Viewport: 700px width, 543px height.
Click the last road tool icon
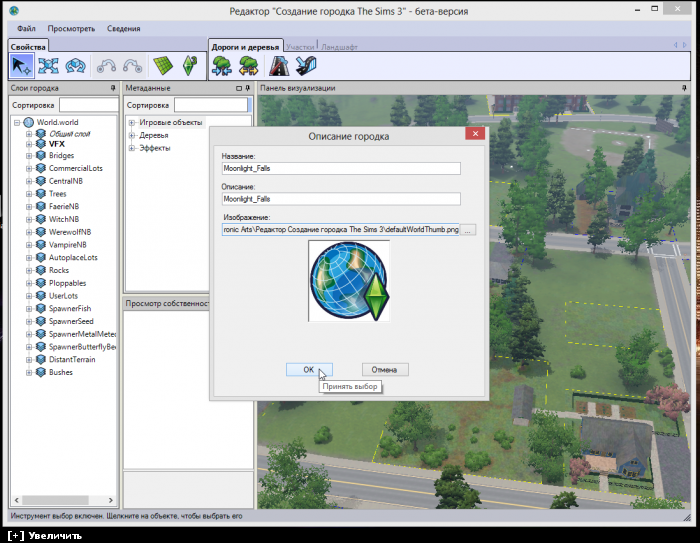coord(306,66)
